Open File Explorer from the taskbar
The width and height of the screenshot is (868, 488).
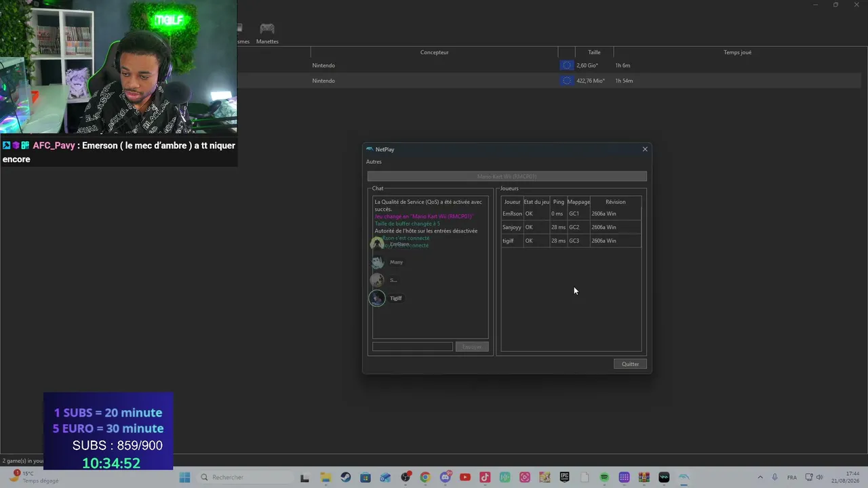tap(325, 477)
